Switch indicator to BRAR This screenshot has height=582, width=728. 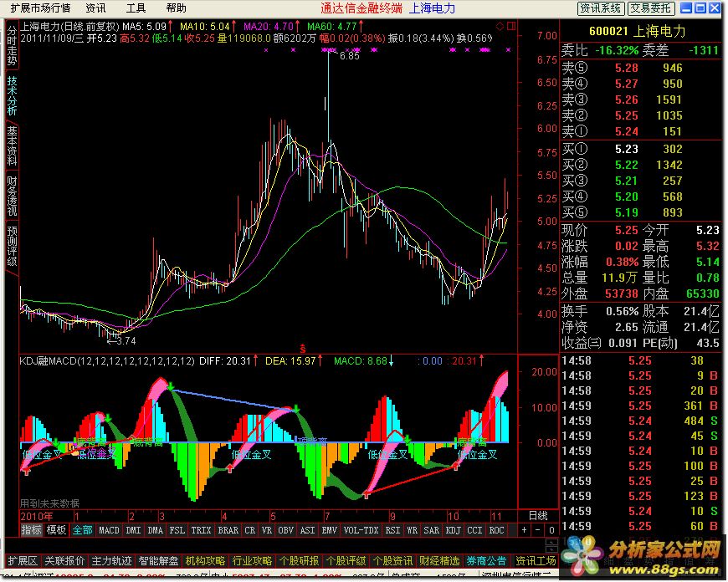pyautogui.click(x=228, y=530)
